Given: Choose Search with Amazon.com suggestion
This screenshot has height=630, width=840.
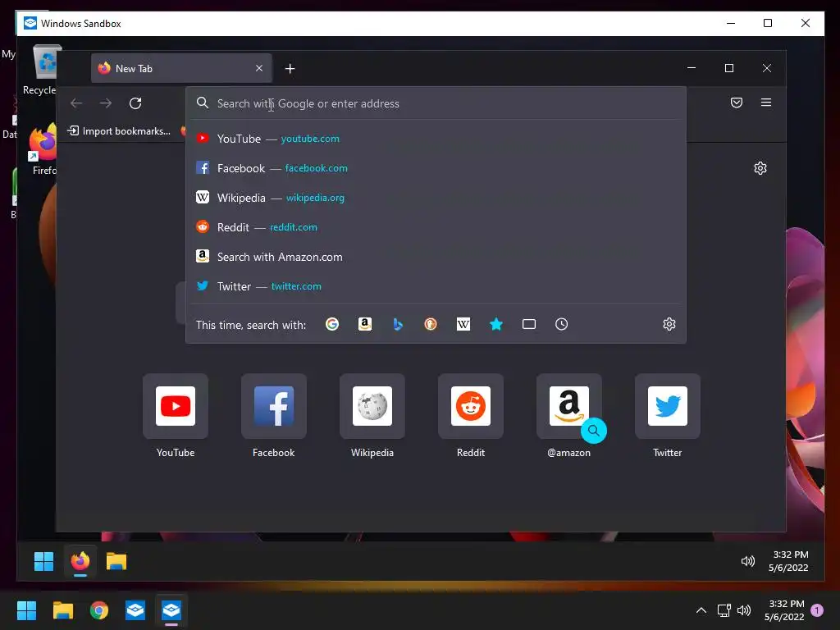Looking at the screenshot, I should 436,257.
